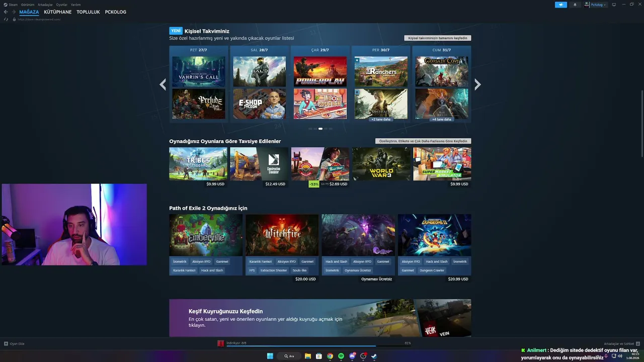The image size is (644, 362).
Task: Open the Supermarket Simulator recommendation
Action: point(442,164)
